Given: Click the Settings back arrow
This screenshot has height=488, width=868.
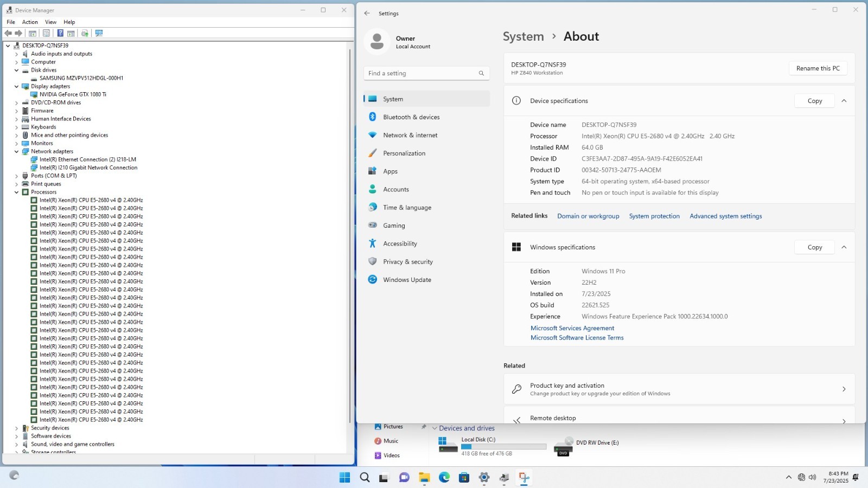Looking at the screenshot, I should (367, 13).
